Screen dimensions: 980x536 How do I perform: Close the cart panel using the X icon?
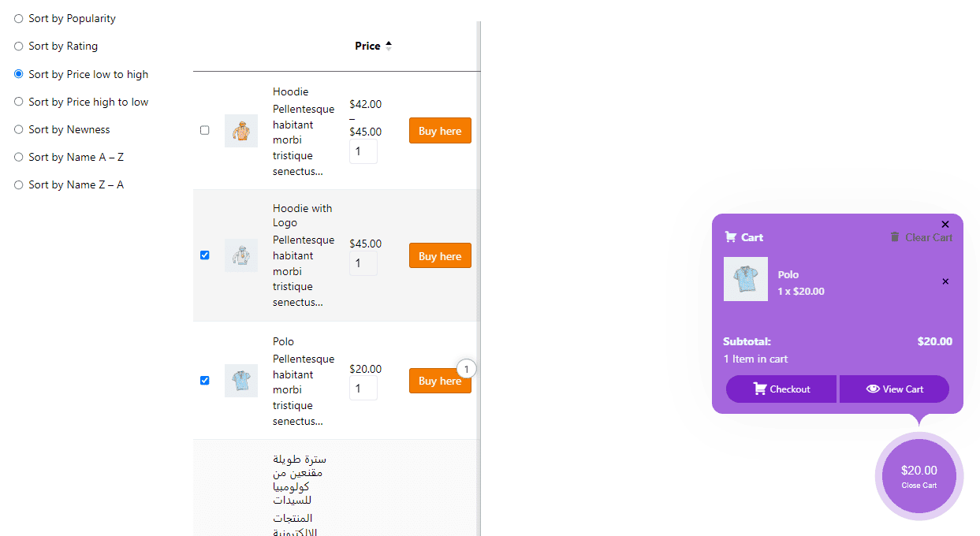point(945,224)
